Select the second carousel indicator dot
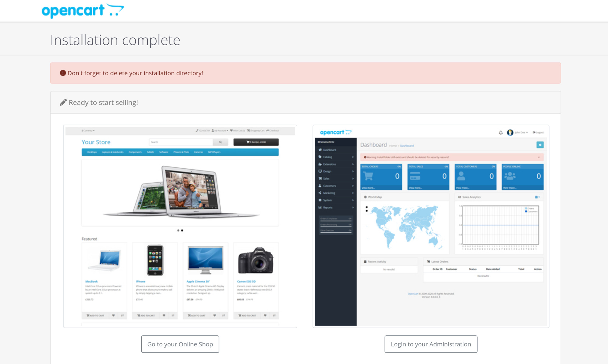Image resolution: width=608 pixels, height=364 pixels. 182,230
